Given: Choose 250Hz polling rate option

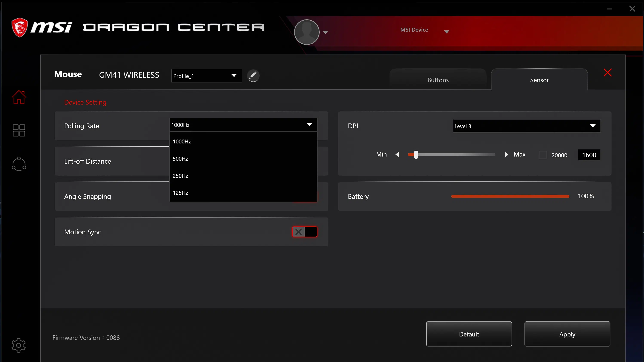Looking at the screenshot, I should coord(243,176).
